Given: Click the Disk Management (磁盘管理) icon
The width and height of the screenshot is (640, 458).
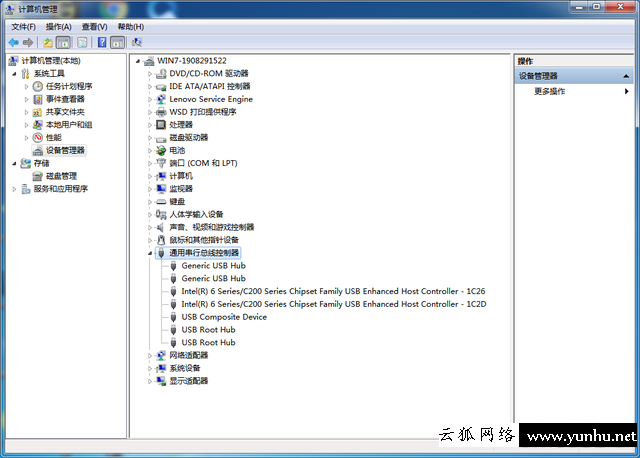Looking at the screenshot, I should [38, 176].
